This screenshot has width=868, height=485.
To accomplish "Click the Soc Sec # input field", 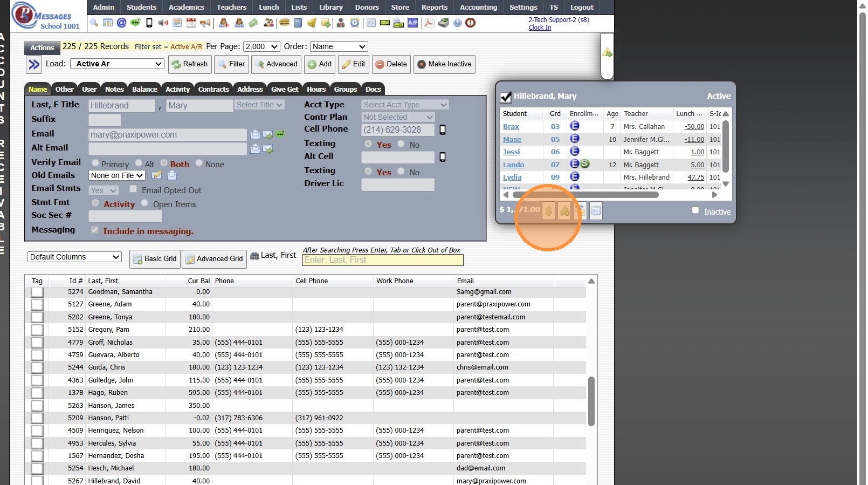I will coord(125,216).
